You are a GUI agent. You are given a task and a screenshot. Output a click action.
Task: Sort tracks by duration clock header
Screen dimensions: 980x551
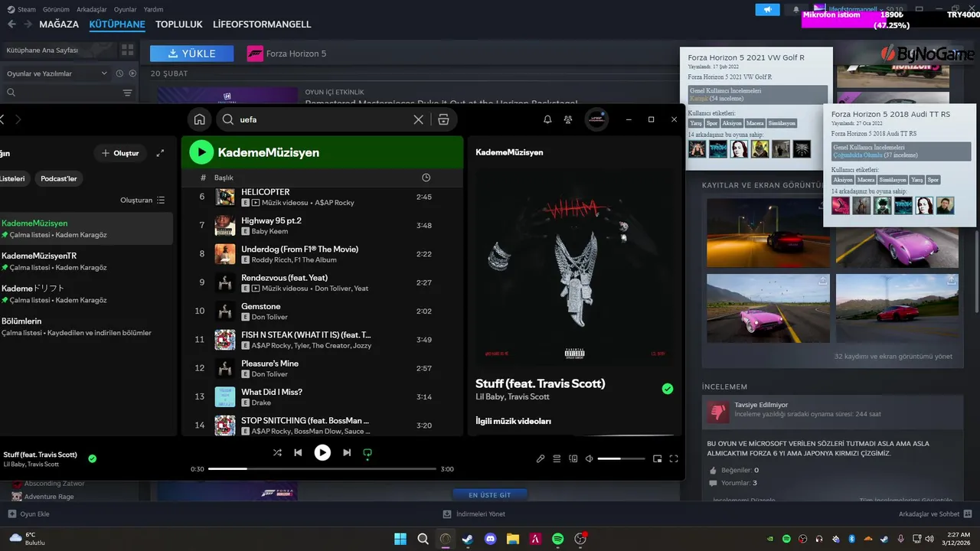pos(426,178)
